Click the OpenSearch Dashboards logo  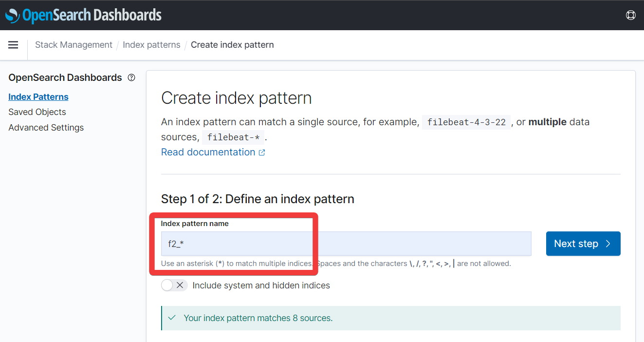[x=83, y=15]
